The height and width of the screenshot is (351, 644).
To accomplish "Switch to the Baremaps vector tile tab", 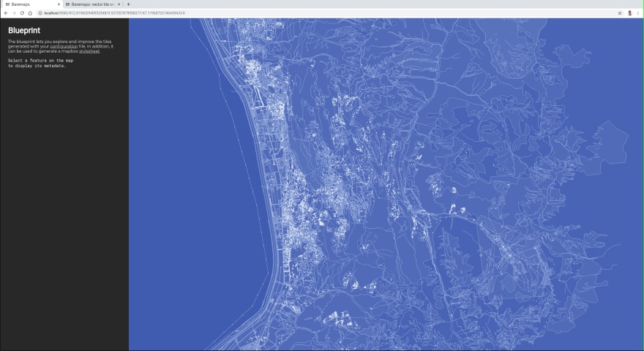I will (x=93, y=4).
